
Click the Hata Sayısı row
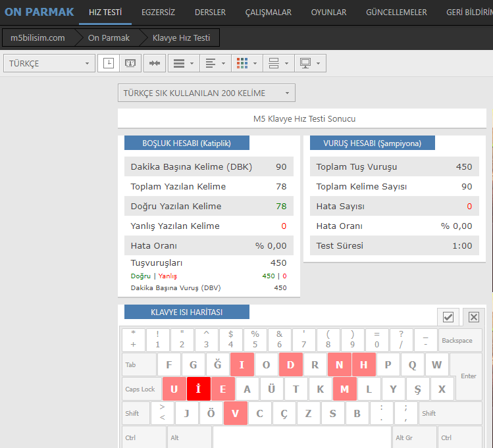394,206
